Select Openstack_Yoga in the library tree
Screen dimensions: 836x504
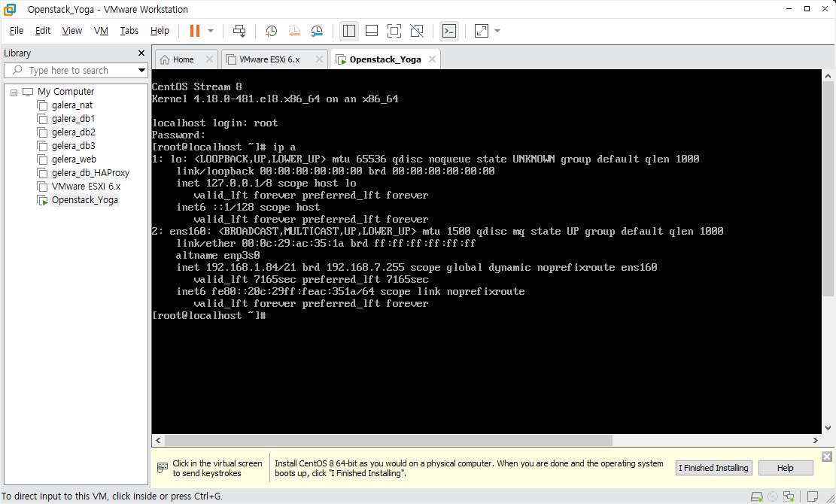(x=85, y=200)
